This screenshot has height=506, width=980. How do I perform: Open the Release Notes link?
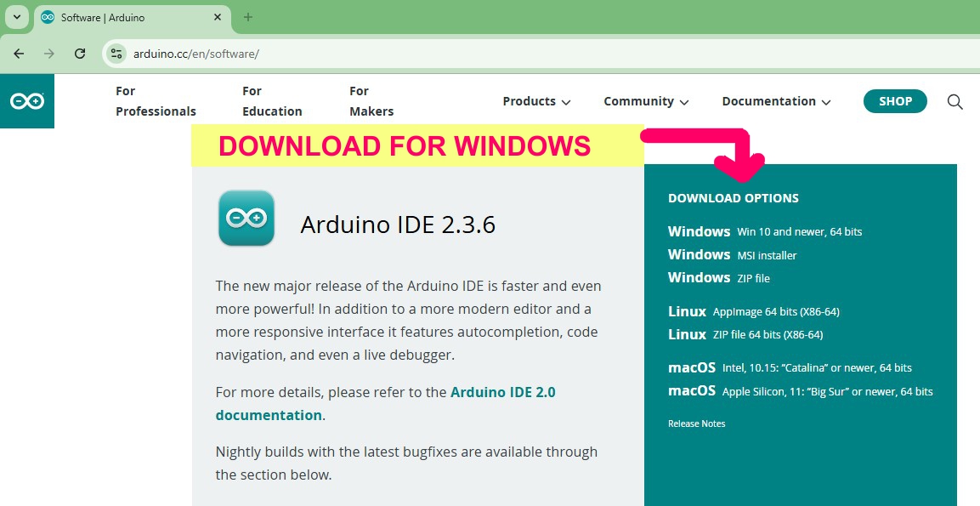[x=696, y=424]
